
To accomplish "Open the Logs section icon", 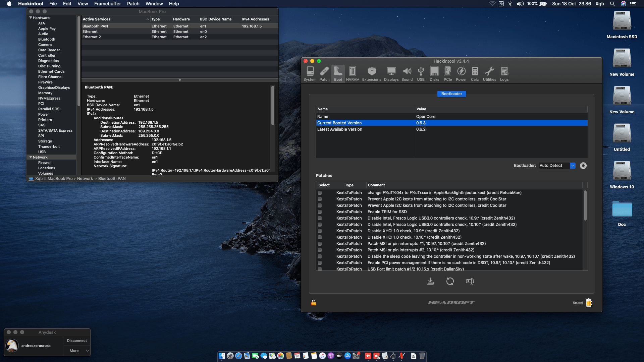I will [x=504, y=74].
